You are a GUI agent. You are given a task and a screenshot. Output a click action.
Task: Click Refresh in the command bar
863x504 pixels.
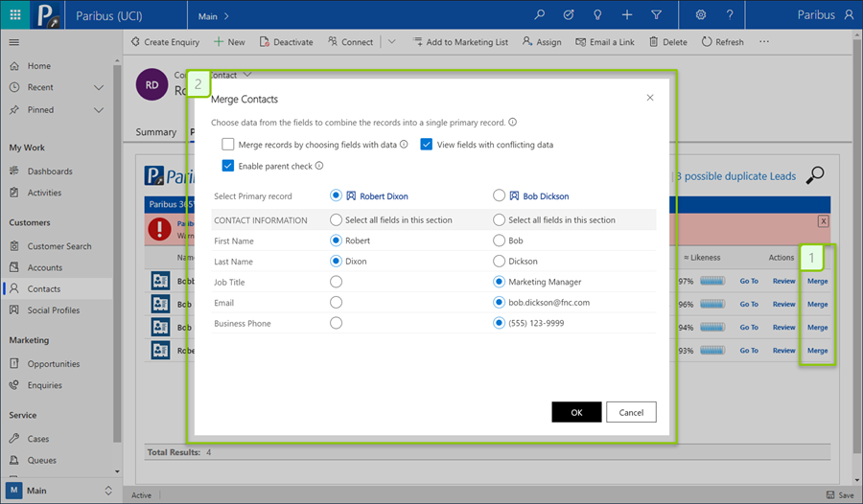coord(723,42)
